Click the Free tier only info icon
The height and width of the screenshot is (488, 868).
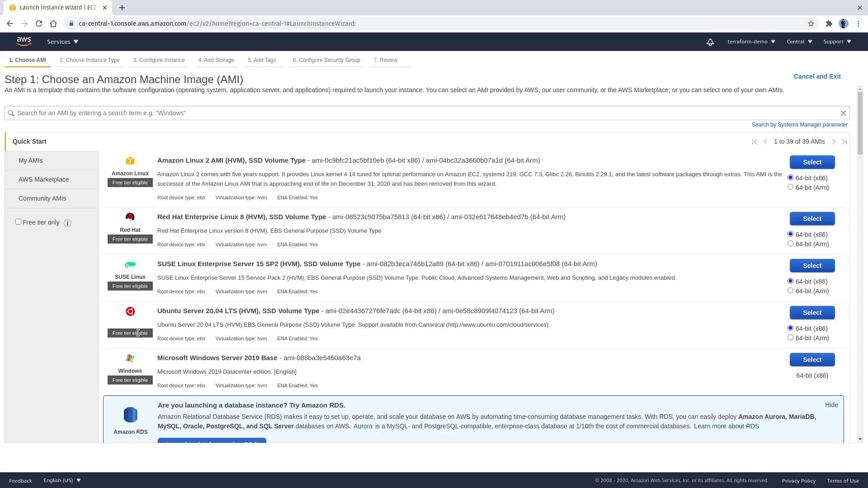[x=67, y=223]
